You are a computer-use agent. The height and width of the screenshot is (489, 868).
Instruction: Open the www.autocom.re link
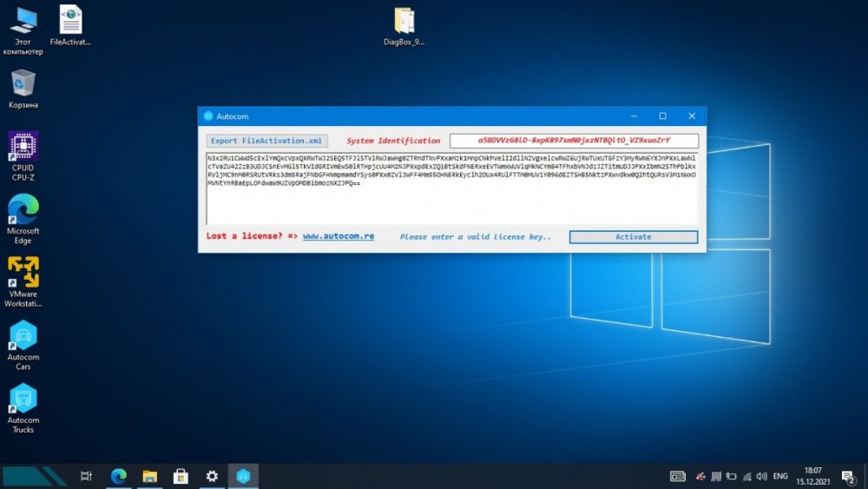click(x=339, y=236)
